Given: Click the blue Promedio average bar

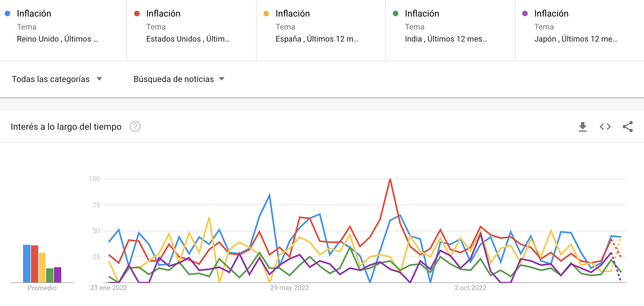Looking at the screenshot, I should click(x=27, y=264).
